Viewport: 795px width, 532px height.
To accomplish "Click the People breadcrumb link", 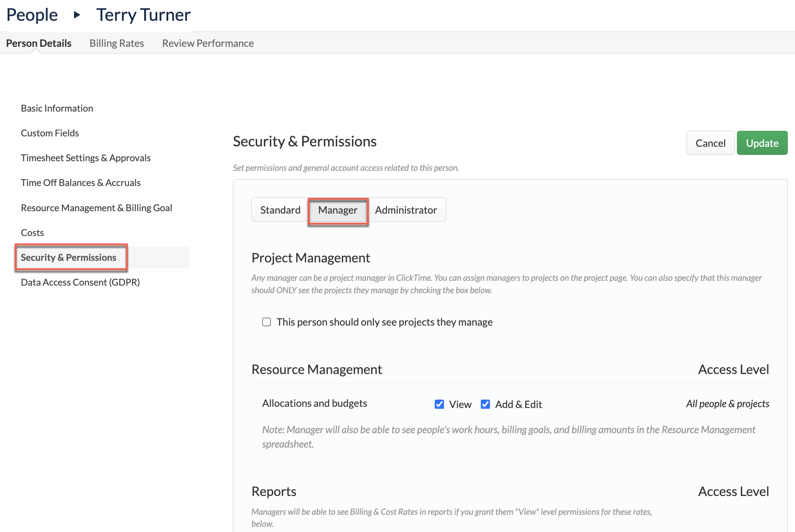I will 32,15.
